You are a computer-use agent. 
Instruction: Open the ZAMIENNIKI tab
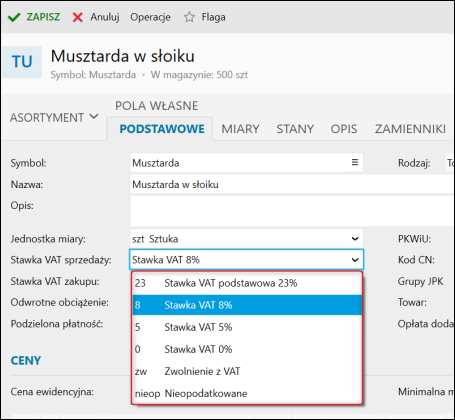point(410,129)
